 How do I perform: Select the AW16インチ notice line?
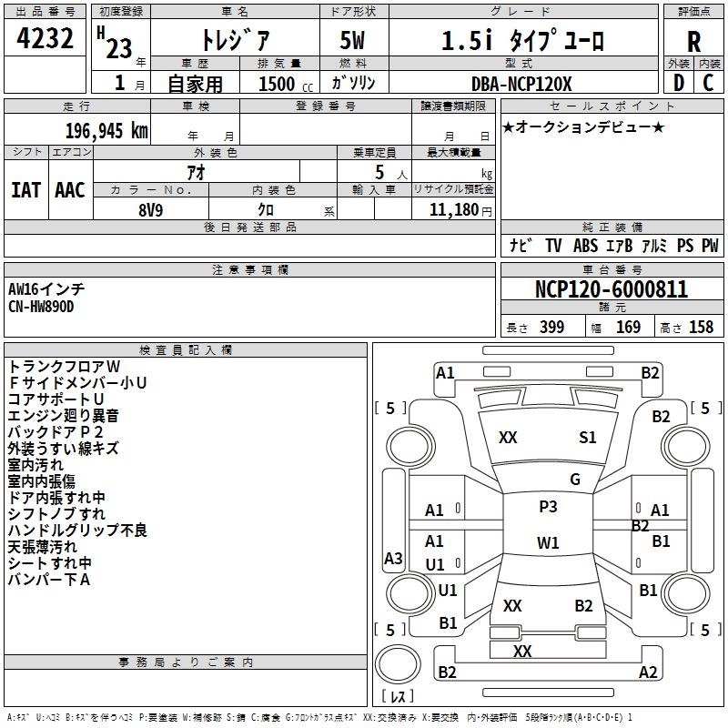coord(46,289)
